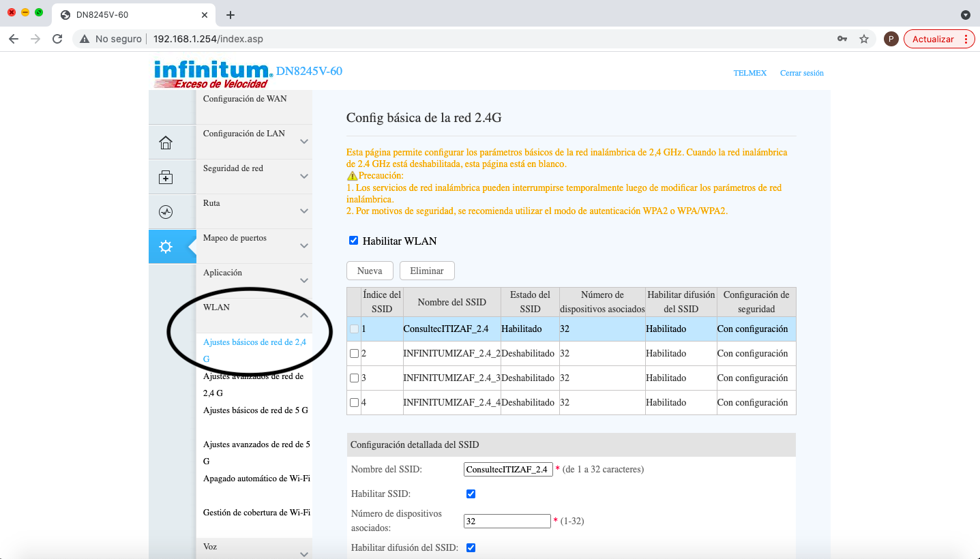
Task: Click the maintenance toolkit sidebar icon
Action: [x=166, y=177]
